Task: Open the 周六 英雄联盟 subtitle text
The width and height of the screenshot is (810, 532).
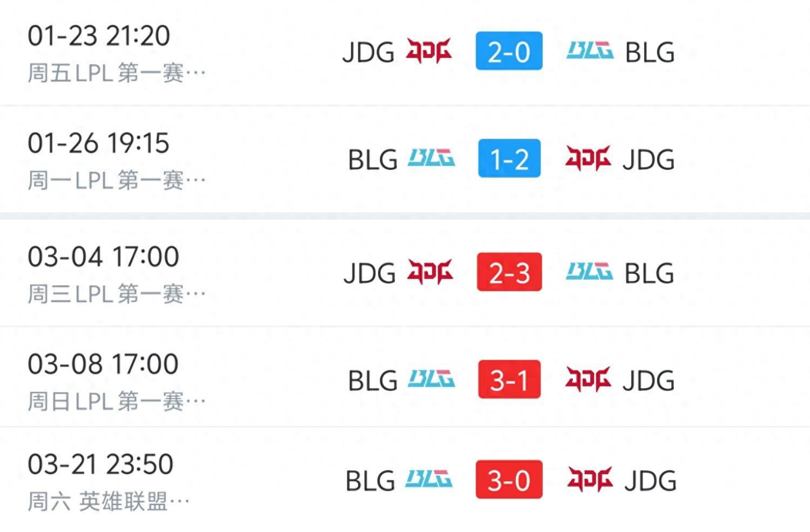Action: point(108,502)
